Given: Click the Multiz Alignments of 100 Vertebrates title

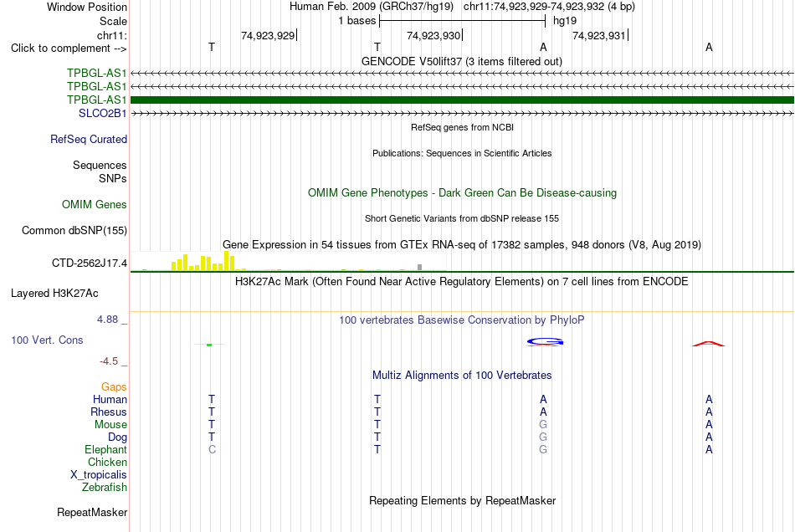Looking at the screenshot, I should [x=462, y=376].
